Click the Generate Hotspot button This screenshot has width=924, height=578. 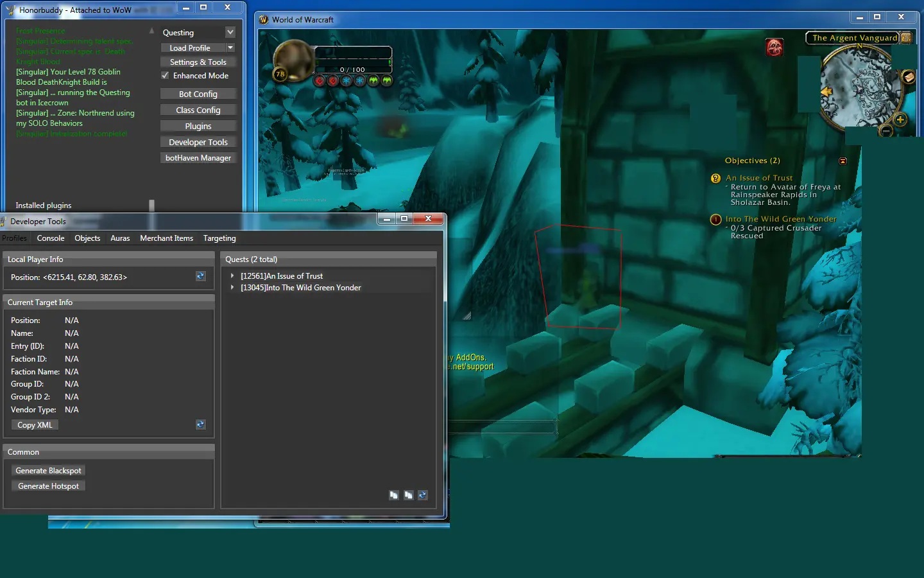(48, 486)
